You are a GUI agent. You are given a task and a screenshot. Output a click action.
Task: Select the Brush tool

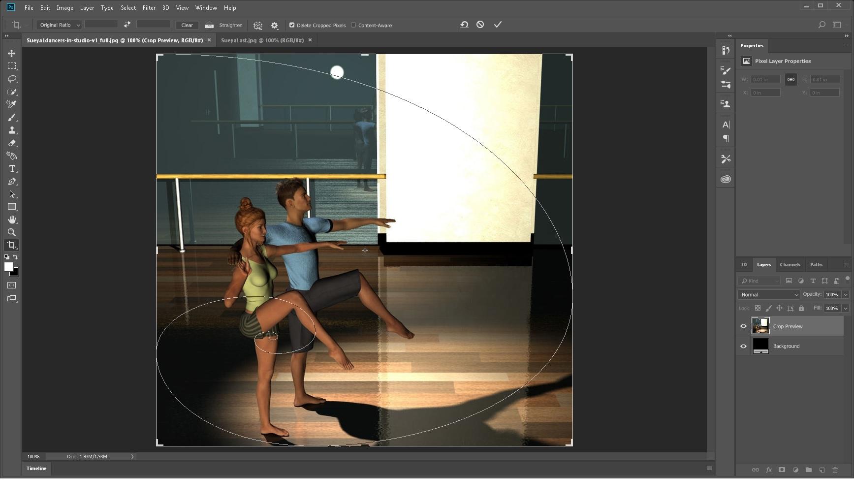[x=12, y=118]
